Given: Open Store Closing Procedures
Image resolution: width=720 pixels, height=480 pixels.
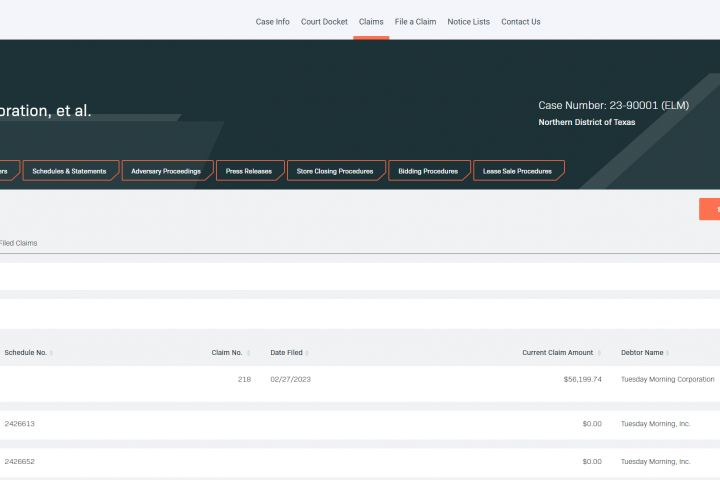Looking at the screenshot, I should [x=336, y=171].
